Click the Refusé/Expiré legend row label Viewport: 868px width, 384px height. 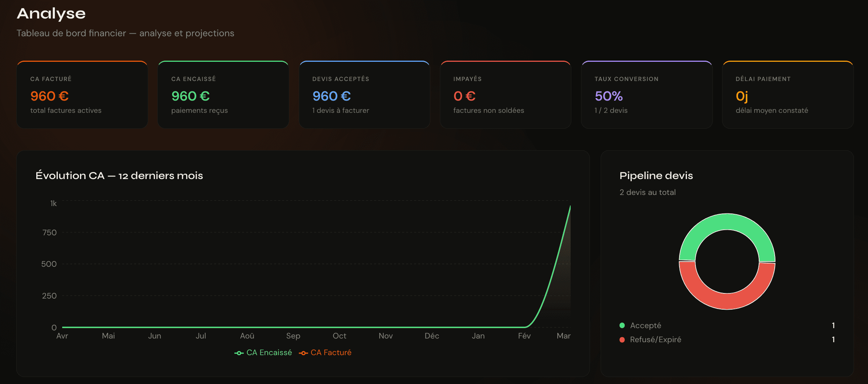coord(655,340)
